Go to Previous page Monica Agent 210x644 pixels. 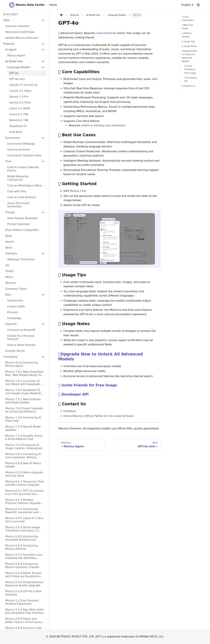point(81,445)
